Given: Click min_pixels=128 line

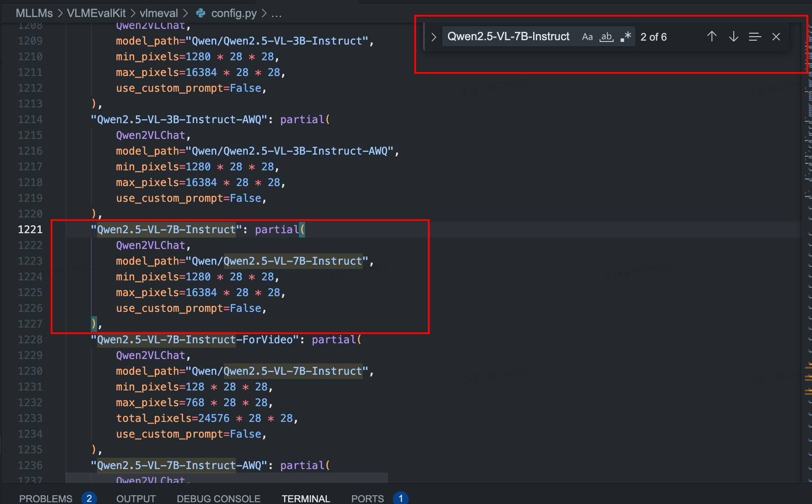Looking at the screenshot, I should pyautogui.click(x=194, y=387).
